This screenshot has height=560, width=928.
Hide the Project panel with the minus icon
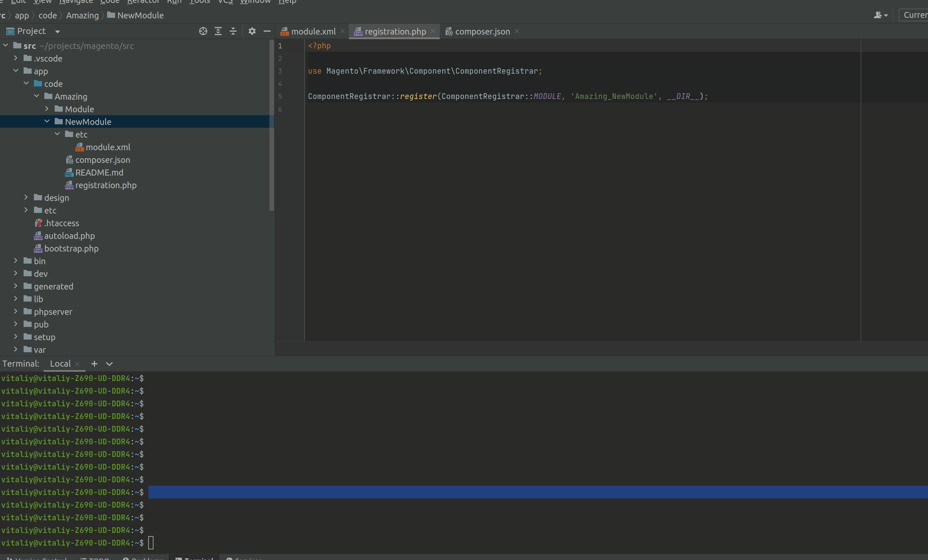[x=267, y=31]
